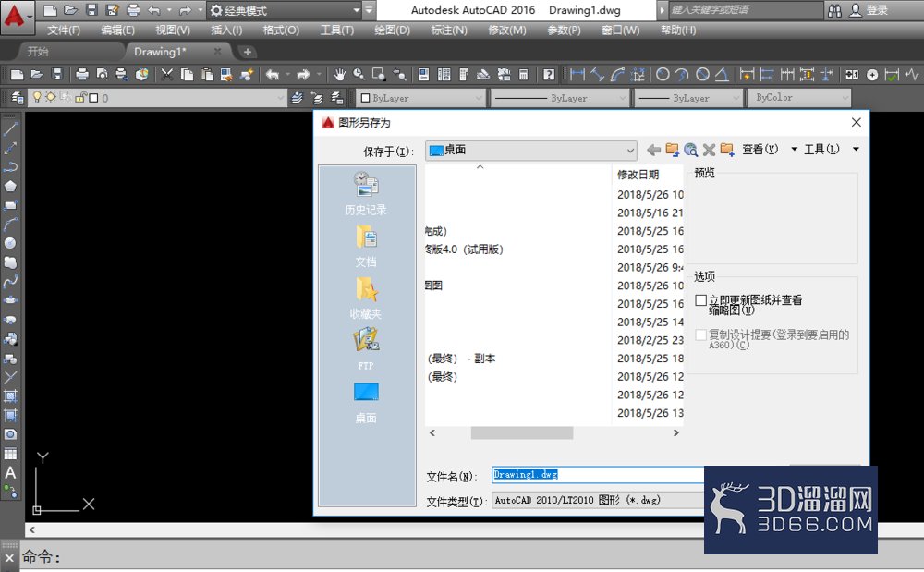The height and width of the screenshot is (572, 924).
Task: Expand the 工具(L) tools dropdown in dialog
Action: click(856, 150)
